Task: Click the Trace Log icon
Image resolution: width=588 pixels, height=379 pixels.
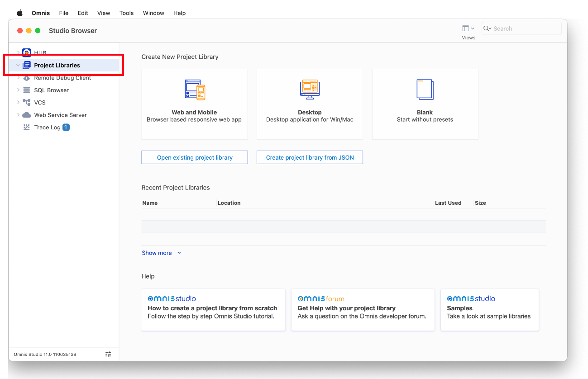Action: 27,128
